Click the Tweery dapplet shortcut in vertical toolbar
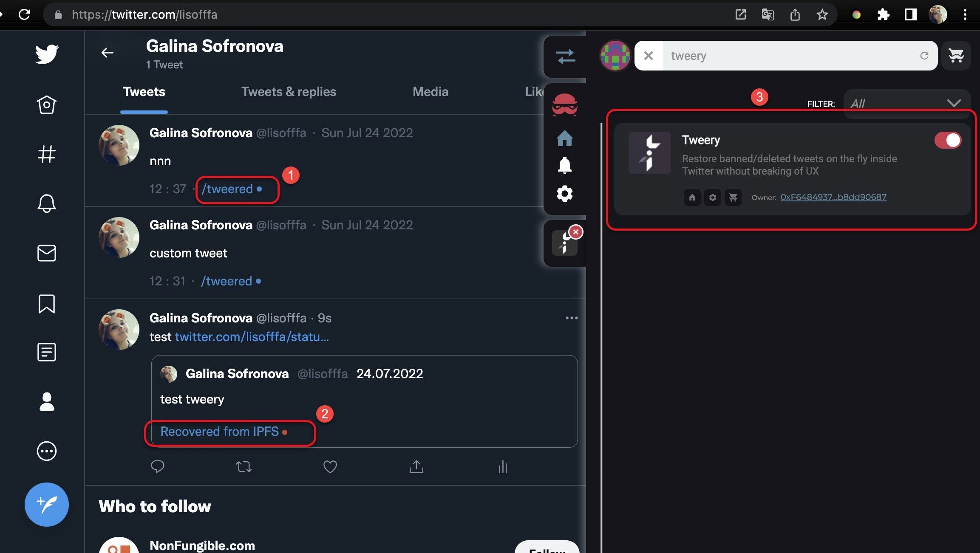This screenshot has width=980, height=553. [x=564, y=243]
